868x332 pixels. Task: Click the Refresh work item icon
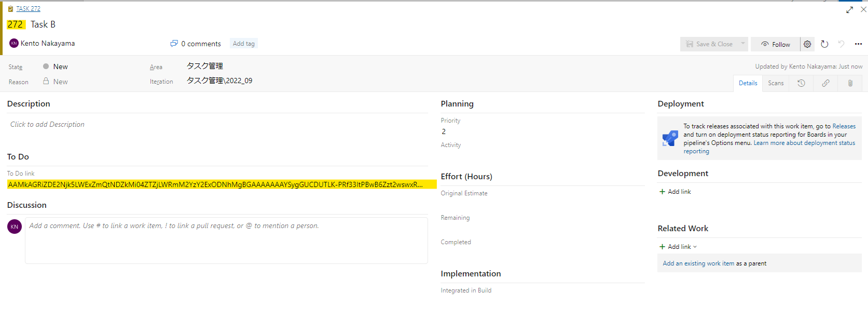click(x=824, y=44)
